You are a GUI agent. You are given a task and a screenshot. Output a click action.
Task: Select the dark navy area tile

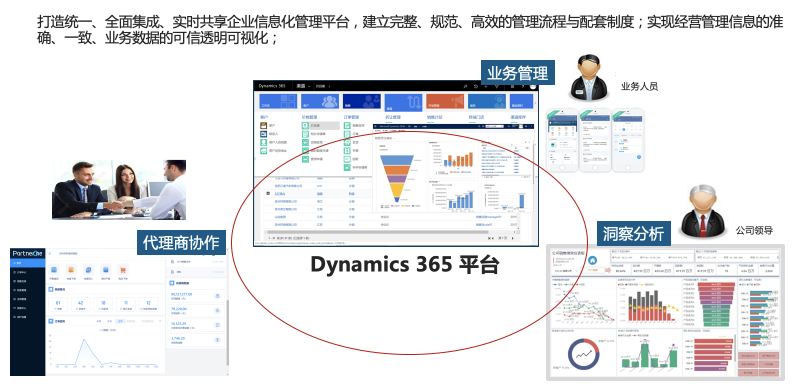(x=362, y=101)
